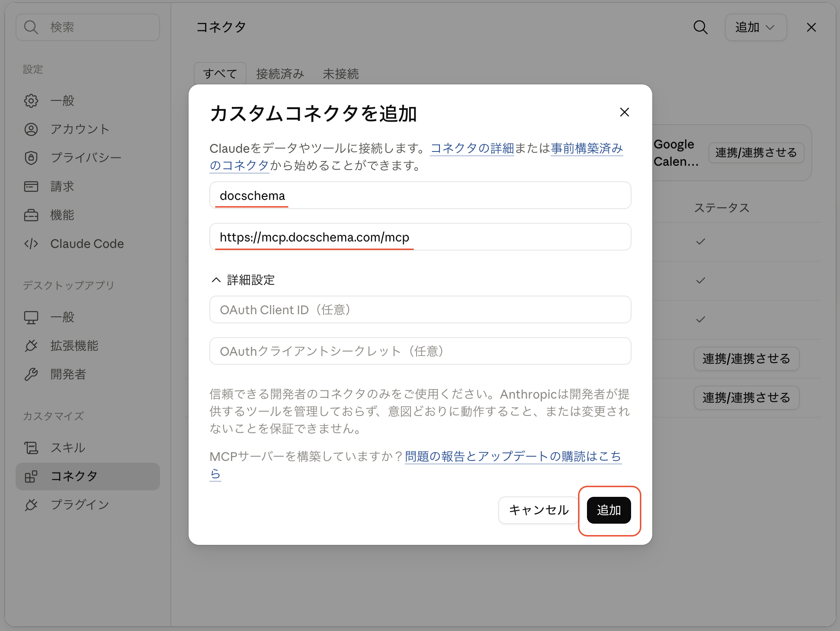This screenshot has width=840, height=631.
Task: Open 拡張機能 extensions page
Action: click(x=88, y=346)
